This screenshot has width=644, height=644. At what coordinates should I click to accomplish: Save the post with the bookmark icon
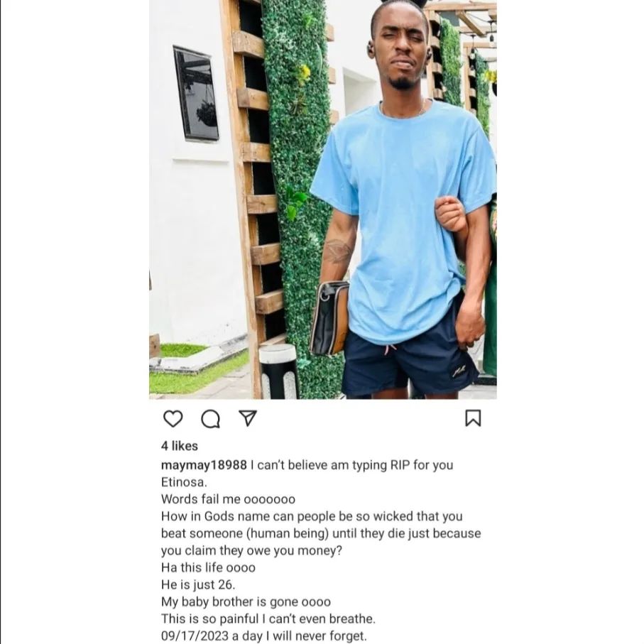coord(473,418)
